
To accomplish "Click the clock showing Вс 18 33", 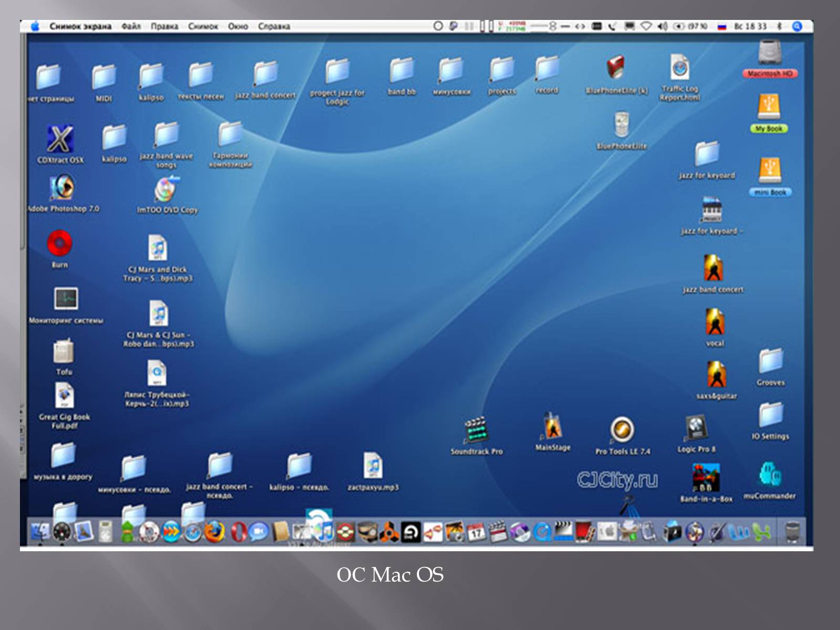I will point(750,26).
